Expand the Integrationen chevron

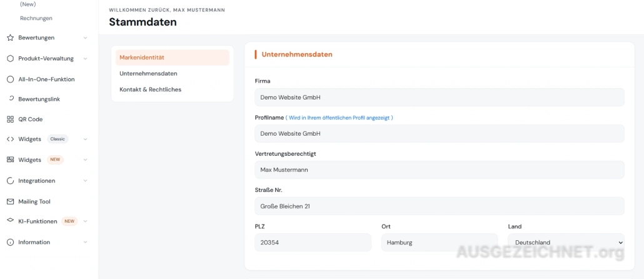pyautogui.click(x=86, y=181)
